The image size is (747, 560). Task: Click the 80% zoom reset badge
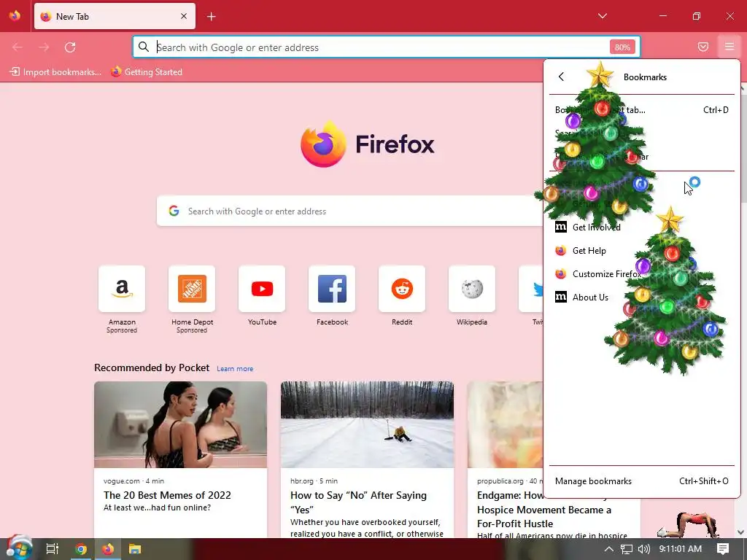622,47
